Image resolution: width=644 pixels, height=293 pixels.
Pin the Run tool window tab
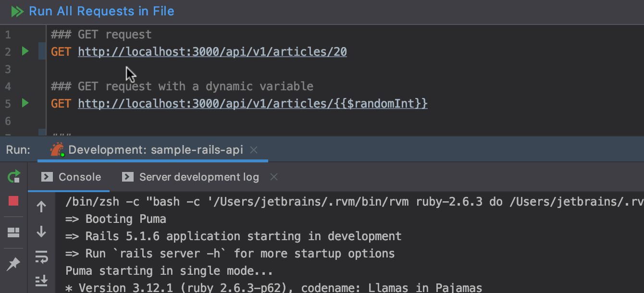(13, 264)
